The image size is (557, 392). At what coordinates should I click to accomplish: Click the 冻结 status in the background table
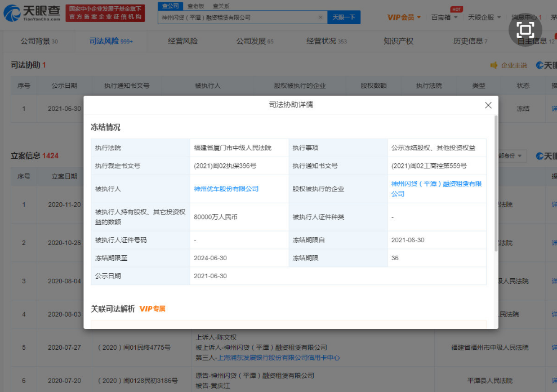click(523, 109)
